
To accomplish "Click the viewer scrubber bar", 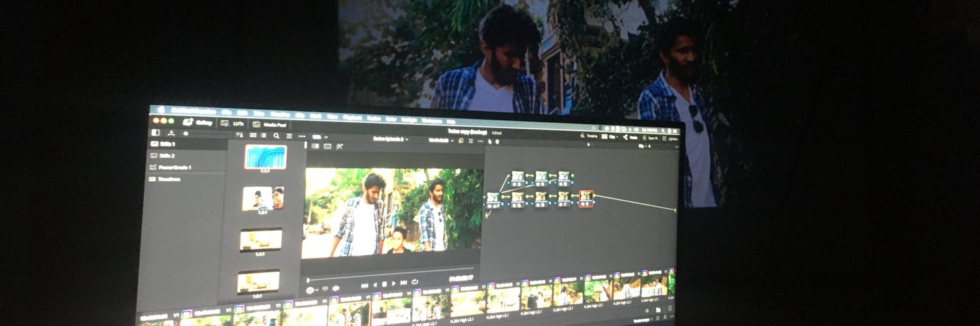I will [x=391, y=274].
